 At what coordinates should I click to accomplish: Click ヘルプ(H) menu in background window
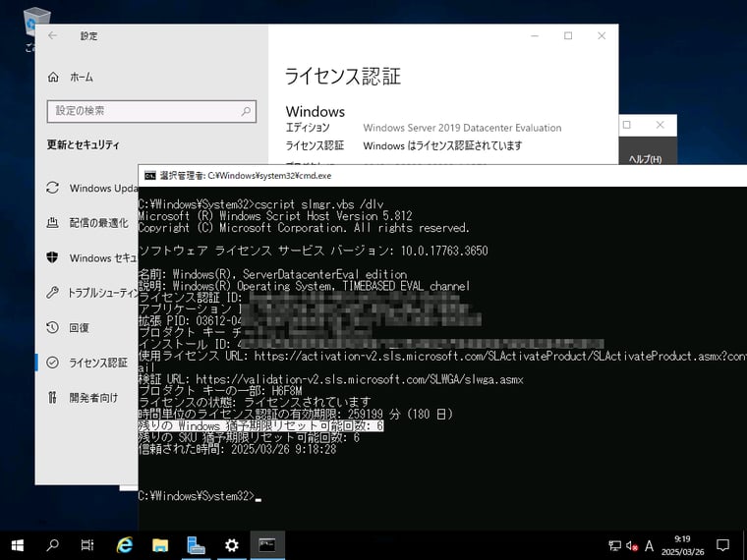point(645,159)
